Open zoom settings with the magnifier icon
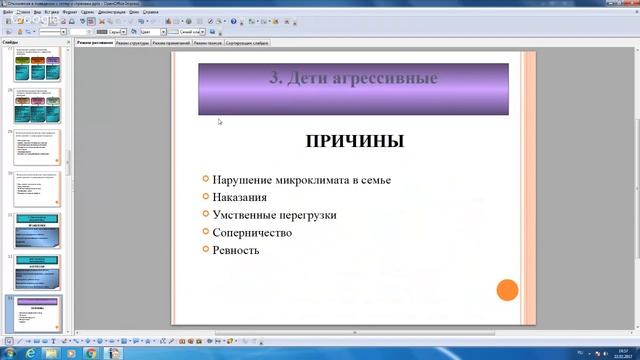Viewport: 640px width, 360px height. pos(219,21)
